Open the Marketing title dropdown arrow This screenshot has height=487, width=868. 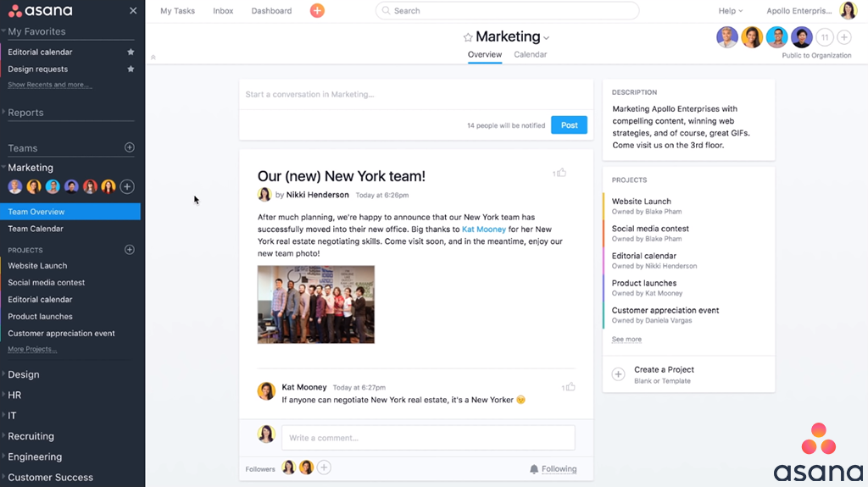point(547,38)
